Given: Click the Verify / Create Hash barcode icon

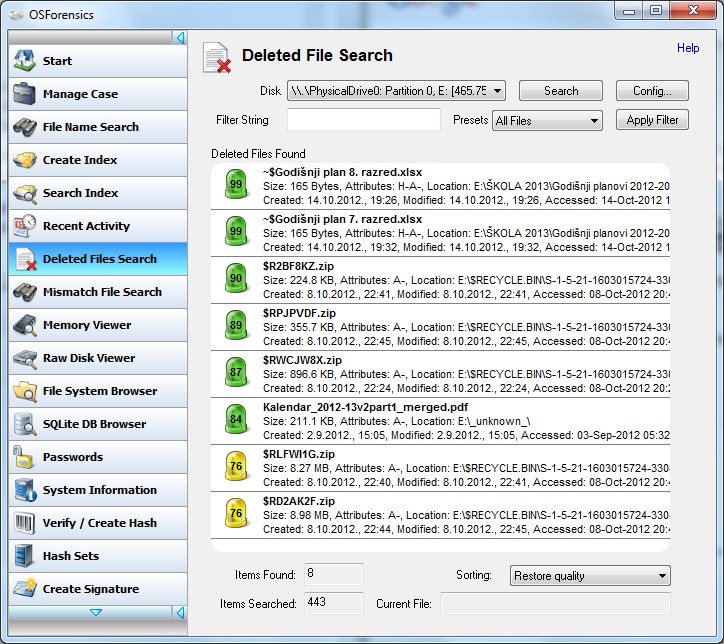Looking at the screenshot, I should pyautogui.click(x=25, y=523).
